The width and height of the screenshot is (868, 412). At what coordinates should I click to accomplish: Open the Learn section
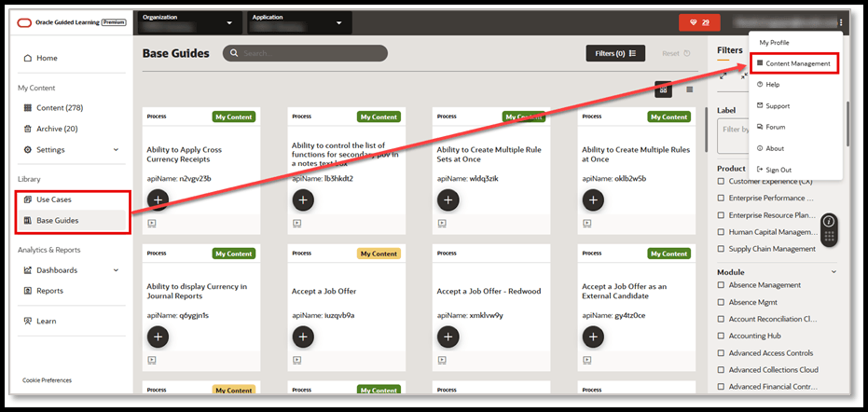(x=46, y=322)
